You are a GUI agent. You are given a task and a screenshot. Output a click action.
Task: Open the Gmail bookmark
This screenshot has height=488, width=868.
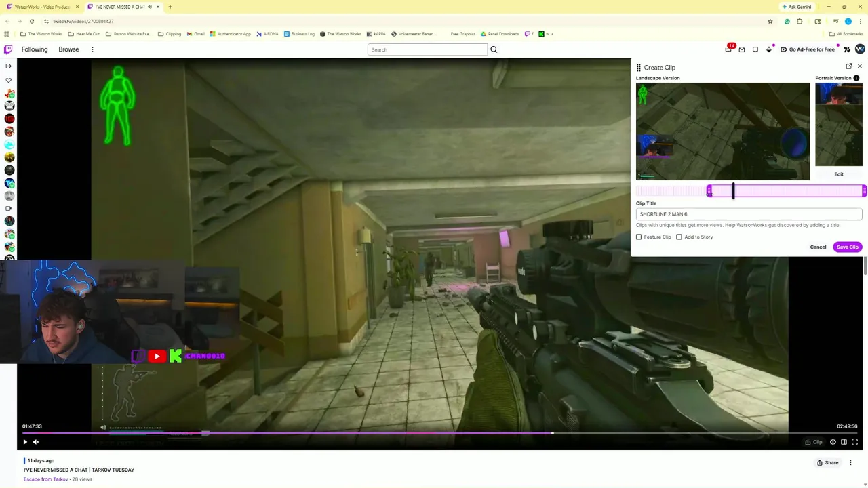click(x=195, y=34)
